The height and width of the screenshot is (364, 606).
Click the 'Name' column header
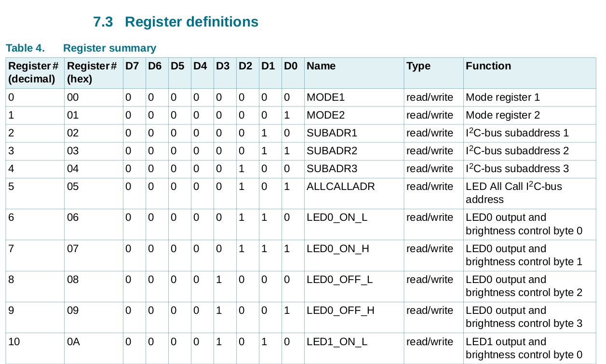click(321, 67)
